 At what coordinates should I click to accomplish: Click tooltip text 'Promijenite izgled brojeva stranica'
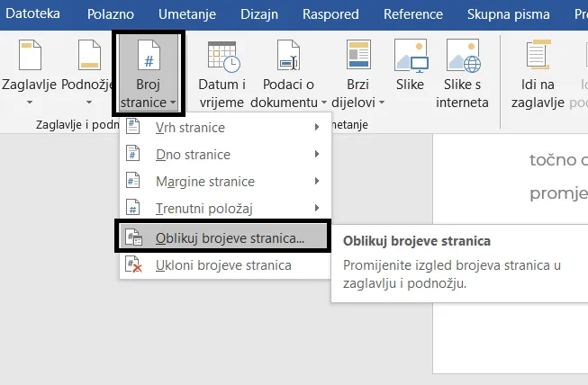point(447,265)
